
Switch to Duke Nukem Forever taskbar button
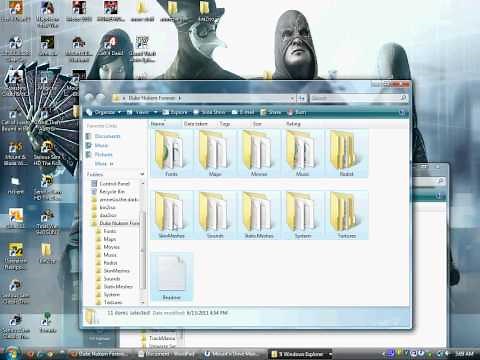pyautogui.click(x=98, y=354)
